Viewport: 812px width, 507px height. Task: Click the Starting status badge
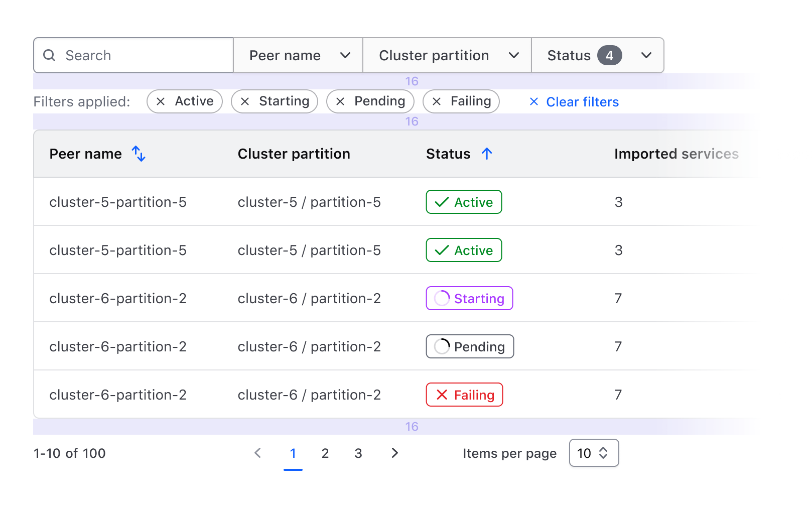pos(469,299)
